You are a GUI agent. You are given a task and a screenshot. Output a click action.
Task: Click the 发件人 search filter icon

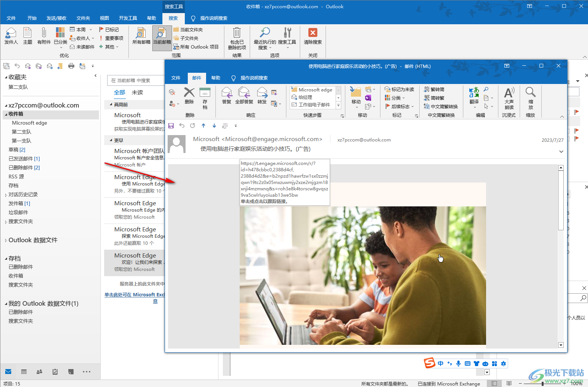pos(11,36)
